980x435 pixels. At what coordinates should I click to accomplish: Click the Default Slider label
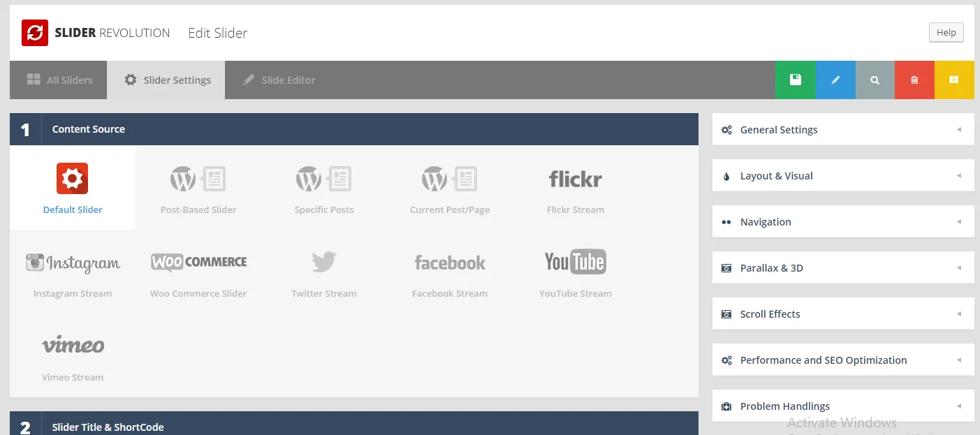point(73,209)
